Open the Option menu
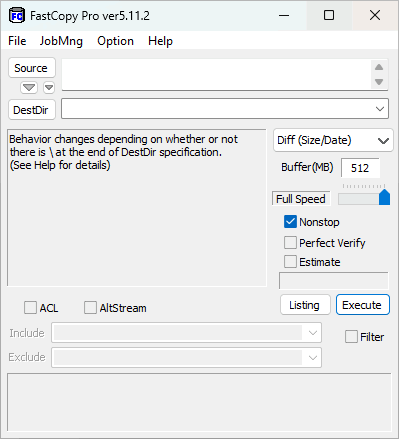The image size is (399, 439). (115, 41)
